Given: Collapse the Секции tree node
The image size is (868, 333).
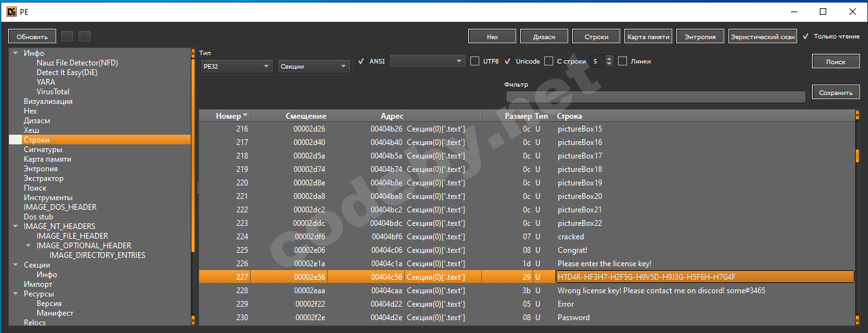Looking at the screenshot, I should [15, 265].
